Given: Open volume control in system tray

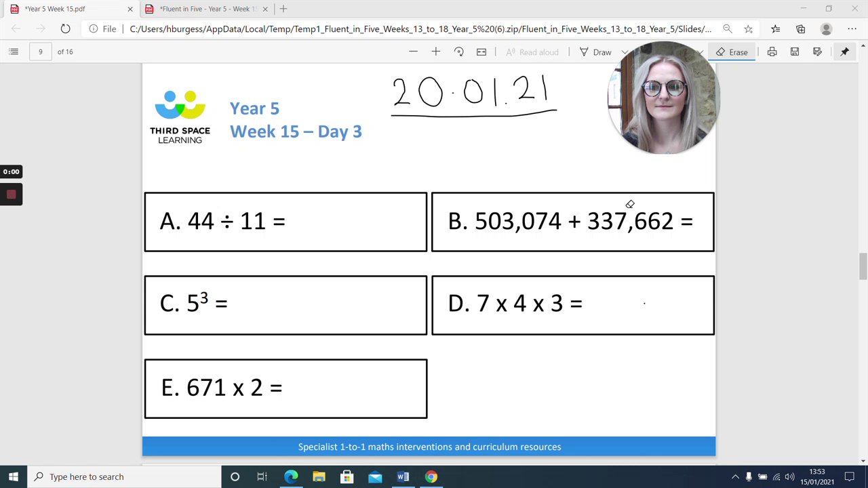Looking at the screenshot, I should coord(789,476).
